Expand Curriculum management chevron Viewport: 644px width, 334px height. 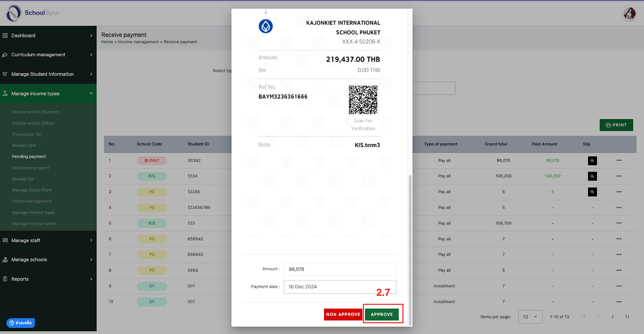coord(91,55)
